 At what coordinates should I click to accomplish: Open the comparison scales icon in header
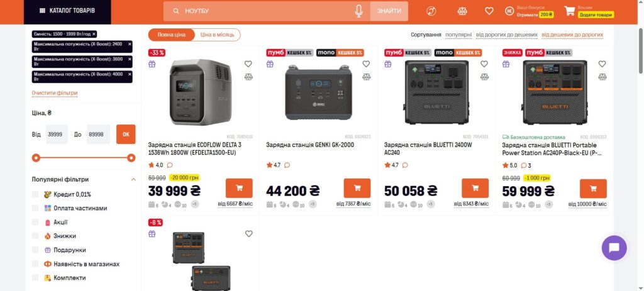tap(462, 11)
